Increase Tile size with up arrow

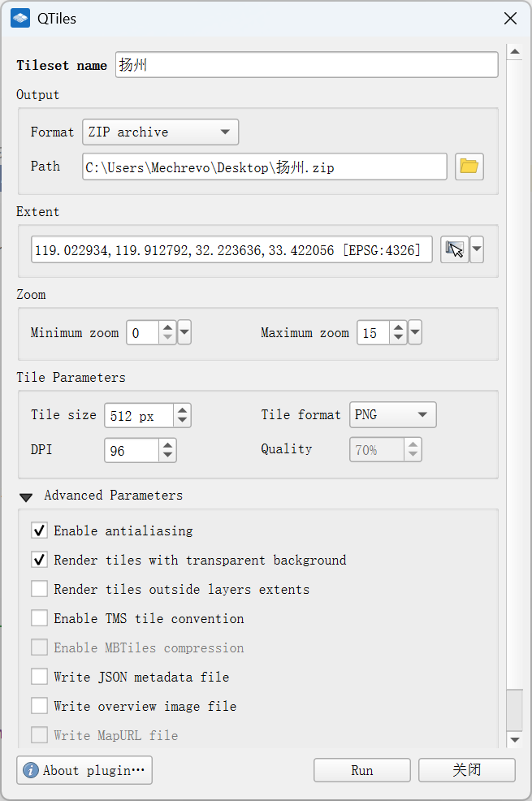(x=183, y=410)
